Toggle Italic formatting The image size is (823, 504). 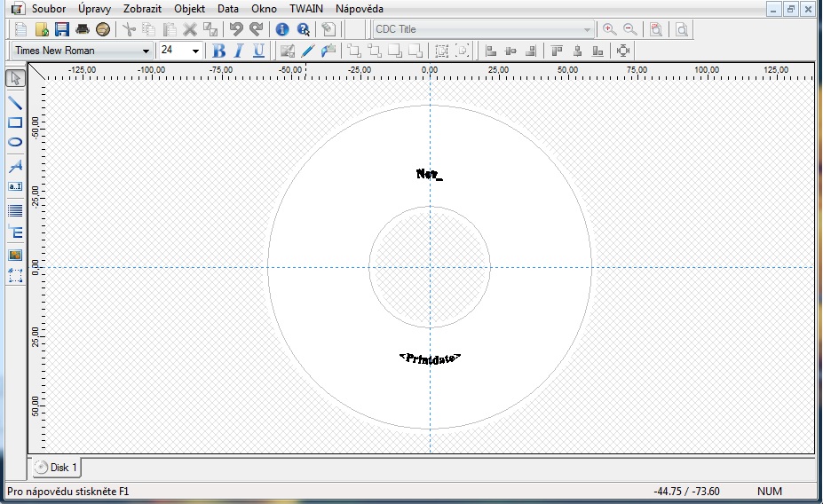click(x=239, y=51)
